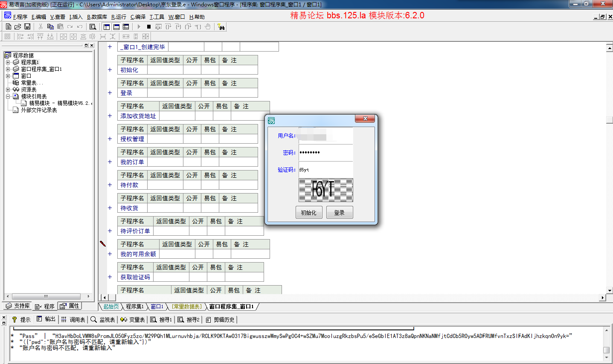Viewport: 613px width, 364px height.
Task: Open the R.运行 menu
Action: tap(119, 17)
